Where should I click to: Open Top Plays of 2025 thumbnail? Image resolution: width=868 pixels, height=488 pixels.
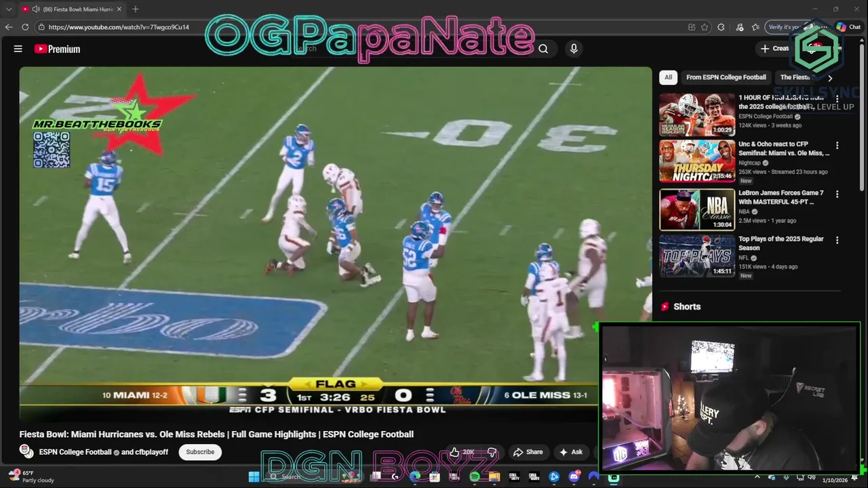(697, 256)
